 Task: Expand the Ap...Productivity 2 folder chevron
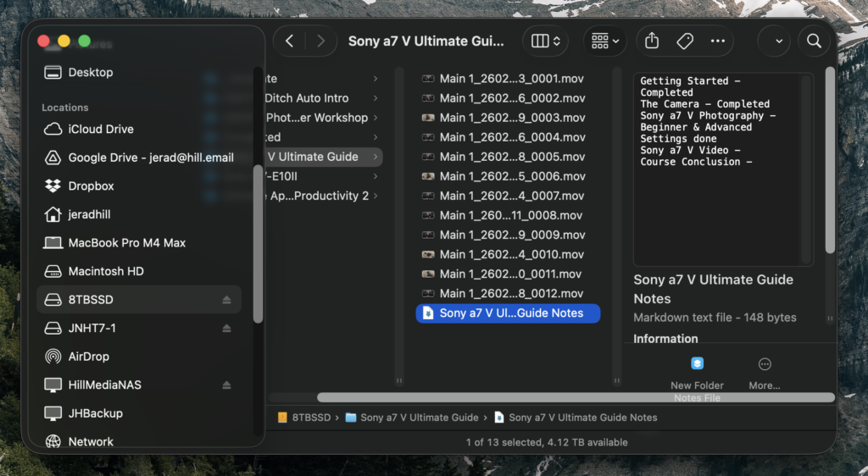coord(376,196)
